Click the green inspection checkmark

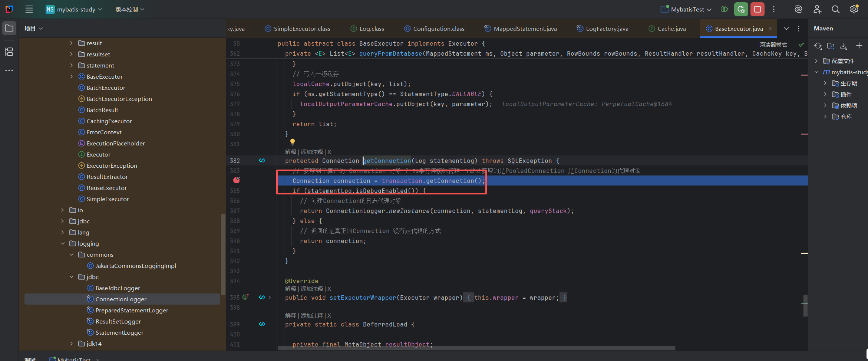pos(801,45)
